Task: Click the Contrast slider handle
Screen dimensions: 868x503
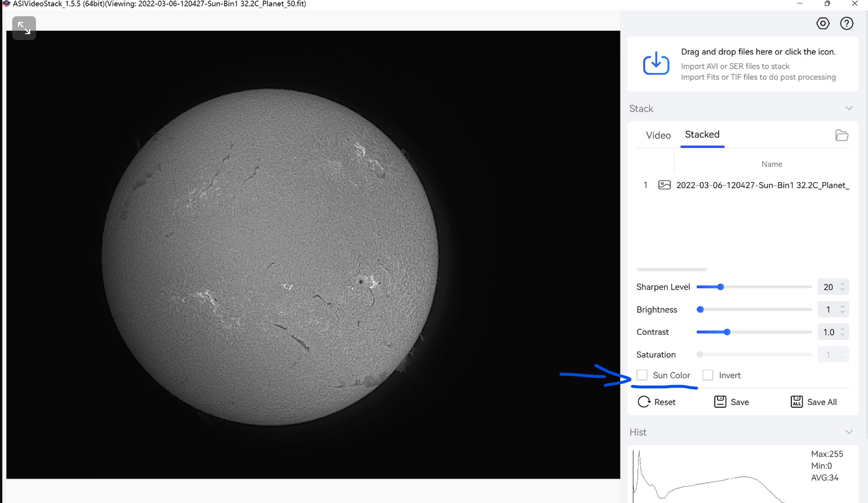Action: tap(727, 332)
